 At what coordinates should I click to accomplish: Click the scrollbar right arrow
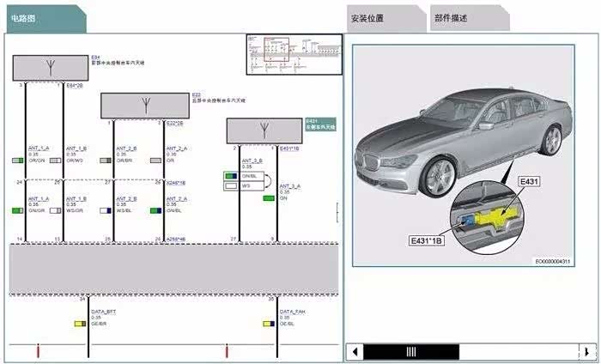pos(588,351)
